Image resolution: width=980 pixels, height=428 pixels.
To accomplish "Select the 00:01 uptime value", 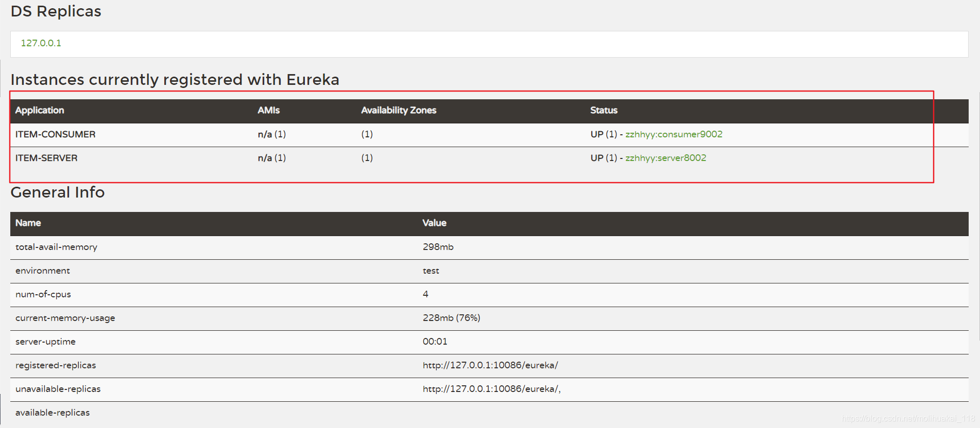I will click(x=435, y=342).
